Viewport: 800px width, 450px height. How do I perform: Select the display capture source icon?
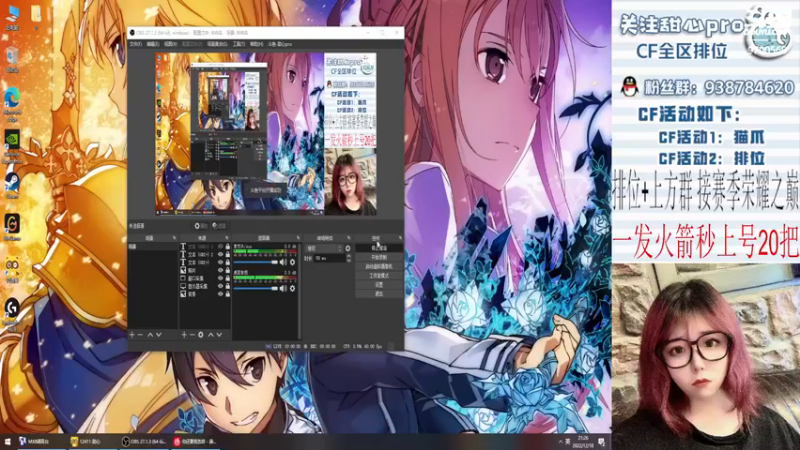183,286
